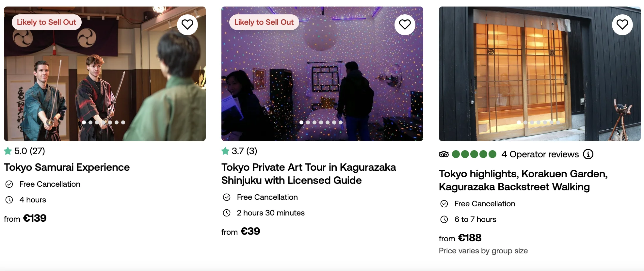Select last carousel dot on Samurai photo

coord(123,122)
